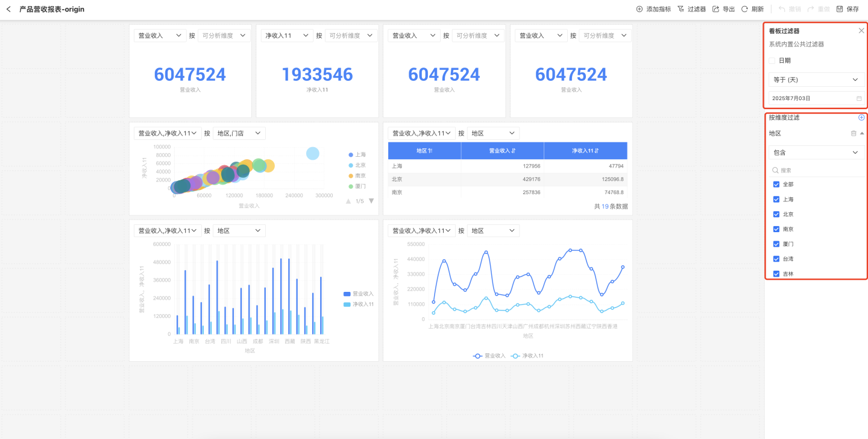Enable the 日期 checkbox
The height and width of the screenshot is (439, 868).
point(772,60)
